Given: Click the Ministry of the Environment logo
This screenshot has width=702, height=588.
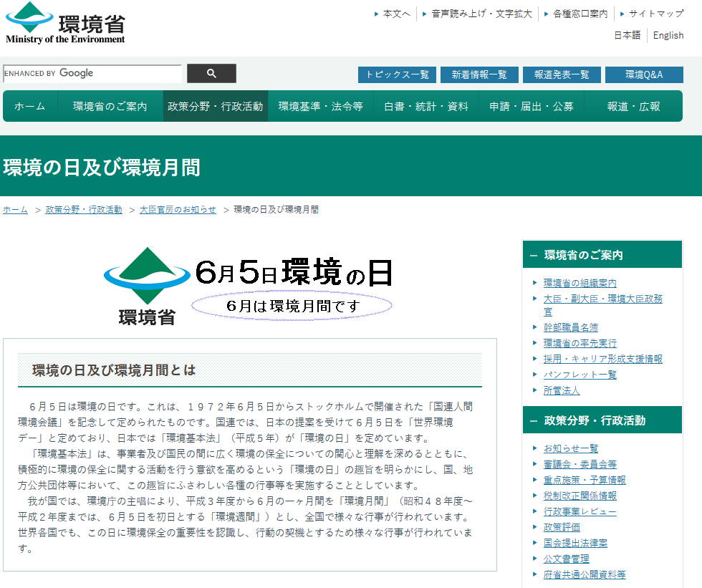Looking at the screenshot, I should click(x=65, y=23).
